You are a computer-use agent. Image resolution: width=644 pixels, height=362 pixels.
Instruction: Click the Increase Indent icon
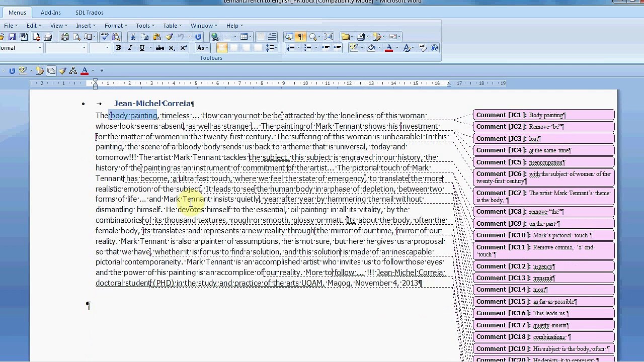(337, 48)
